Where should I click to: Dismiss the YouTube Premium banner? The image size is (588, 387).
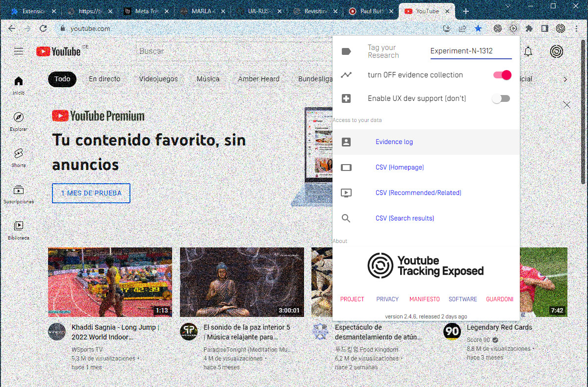(x=566, y=105)
